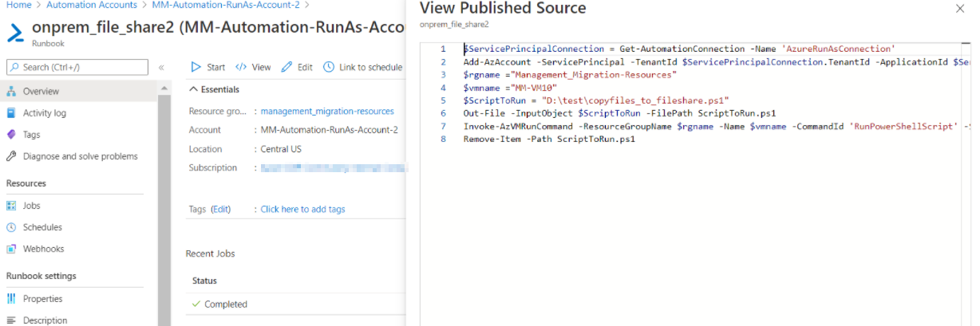Click the Start play triangle icon

pyautogui.click(x=196, y=68)
